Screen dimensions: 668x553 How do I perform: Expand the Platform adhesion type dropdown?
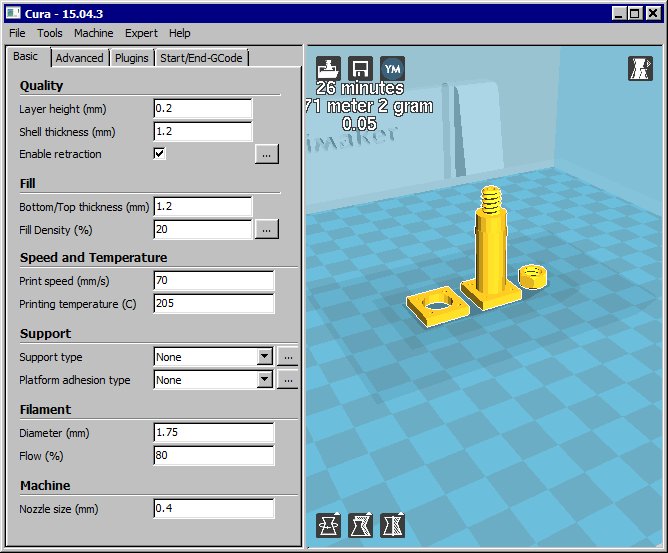pyautogui.click(x=265, y=379)
